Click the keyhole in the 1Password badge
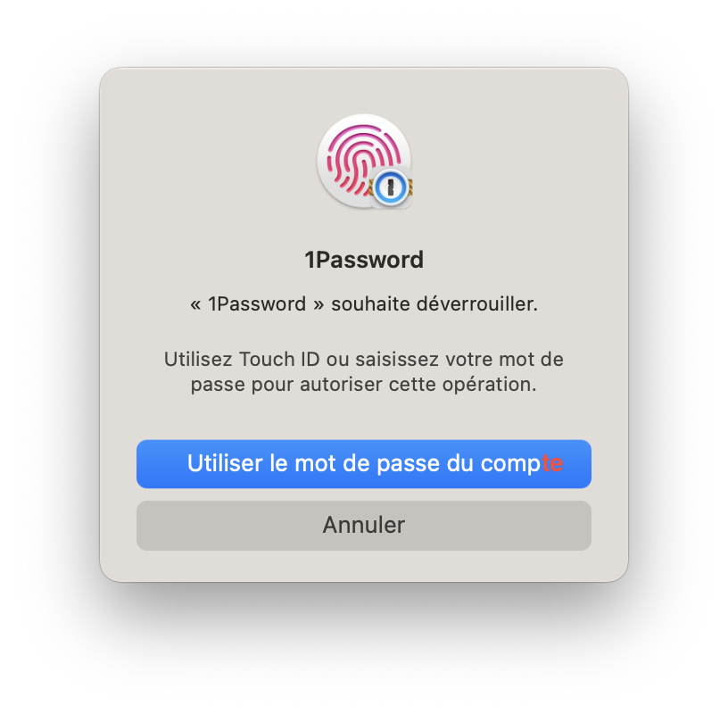The height and width of the screenshot is (714, 728). click(x=391, y=187)
